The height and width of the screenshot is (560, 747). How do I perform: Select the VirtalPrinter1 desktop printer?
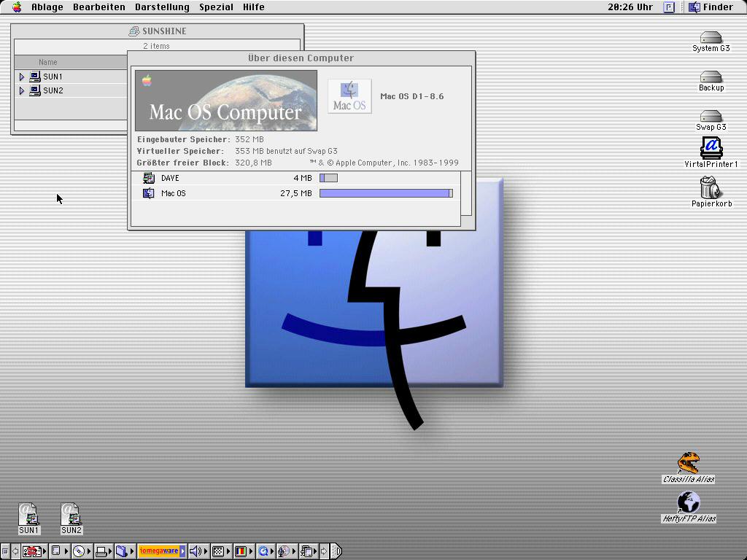711,148
